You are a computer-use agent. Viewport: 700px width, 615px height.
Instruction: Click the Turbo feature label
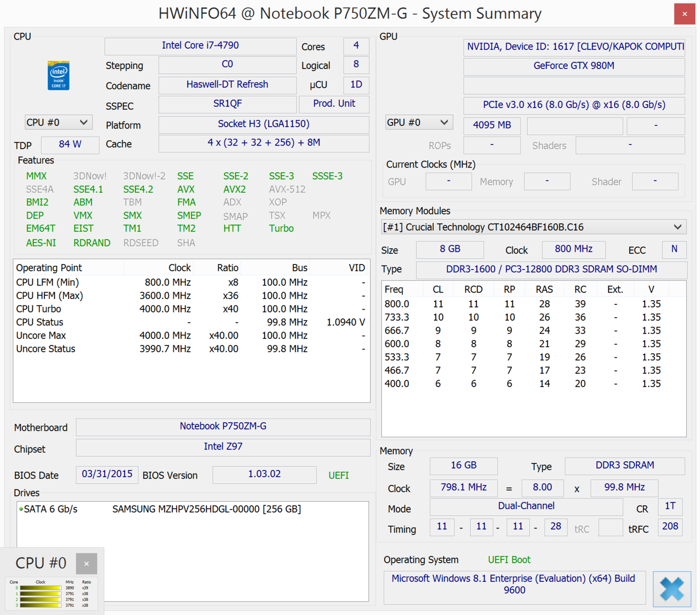(281, 229)
